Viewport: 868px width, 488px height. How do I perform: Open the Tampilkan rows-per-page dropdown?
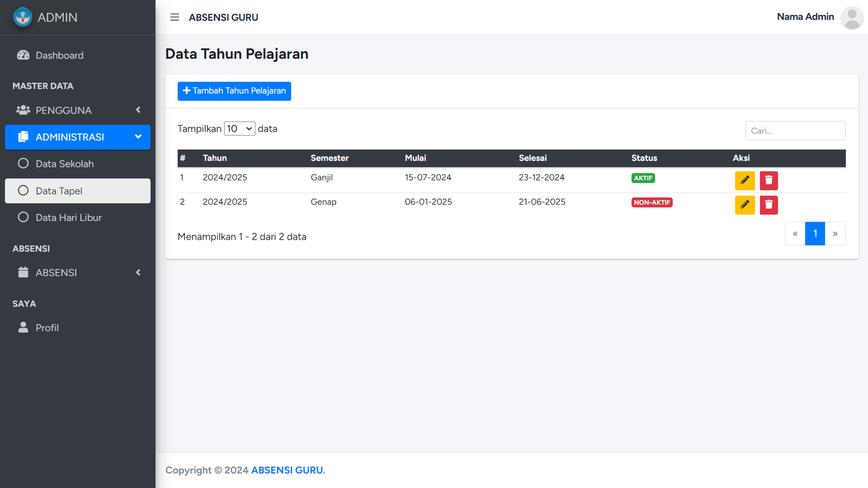239,129
